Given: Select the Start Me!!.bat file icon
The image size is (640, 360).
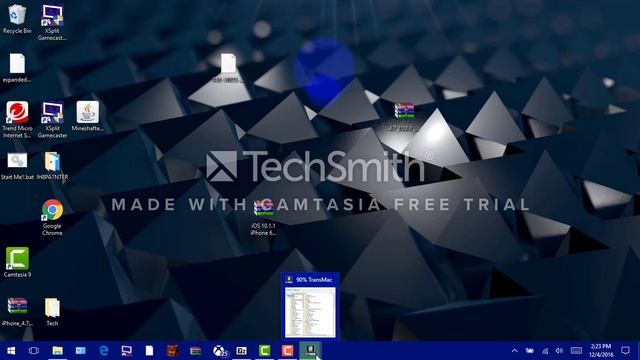Looking at the screenshot, I should [17, 166].
